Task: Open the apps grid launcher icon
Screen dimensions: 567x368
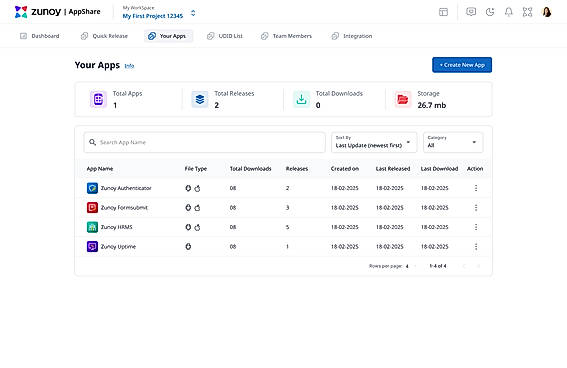Action: pos(528,12)
